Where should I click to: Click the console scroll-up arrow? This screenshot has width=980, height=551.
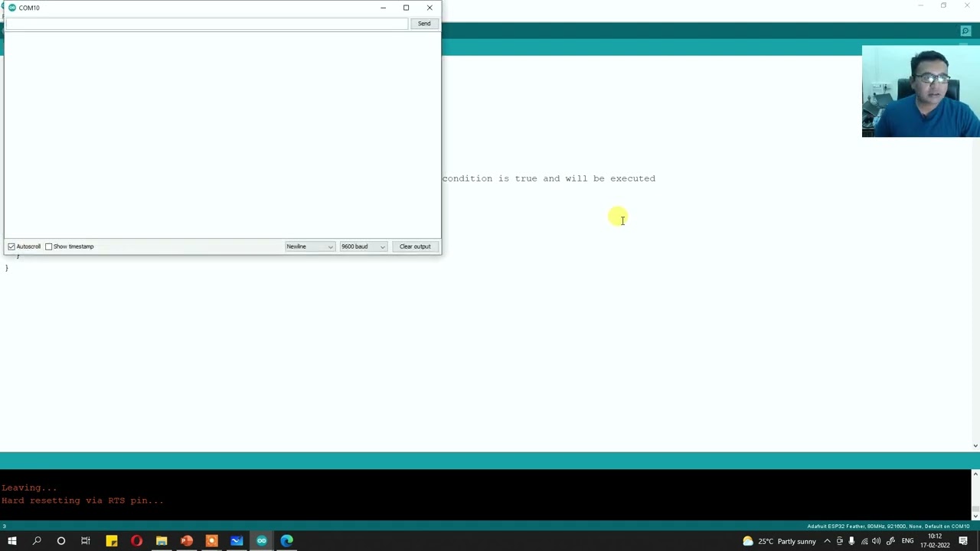pyautogui.click(x=975, y=474)
